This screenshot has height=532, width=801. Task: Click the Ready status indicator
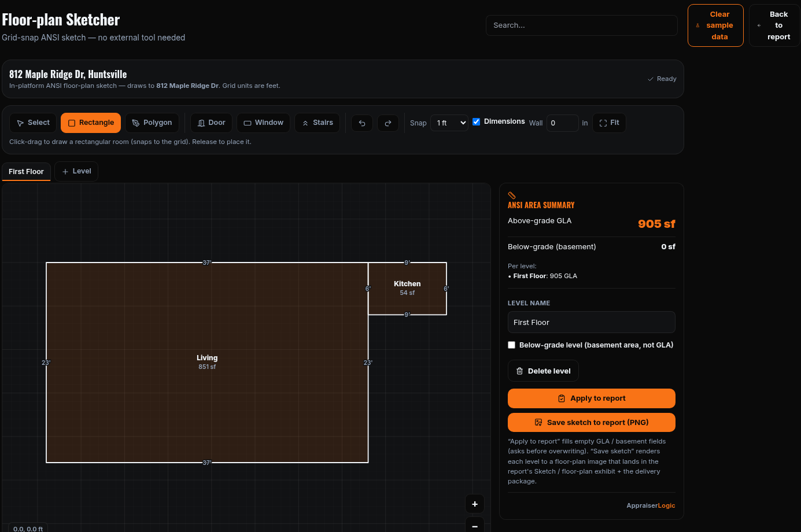coord(662,79)
